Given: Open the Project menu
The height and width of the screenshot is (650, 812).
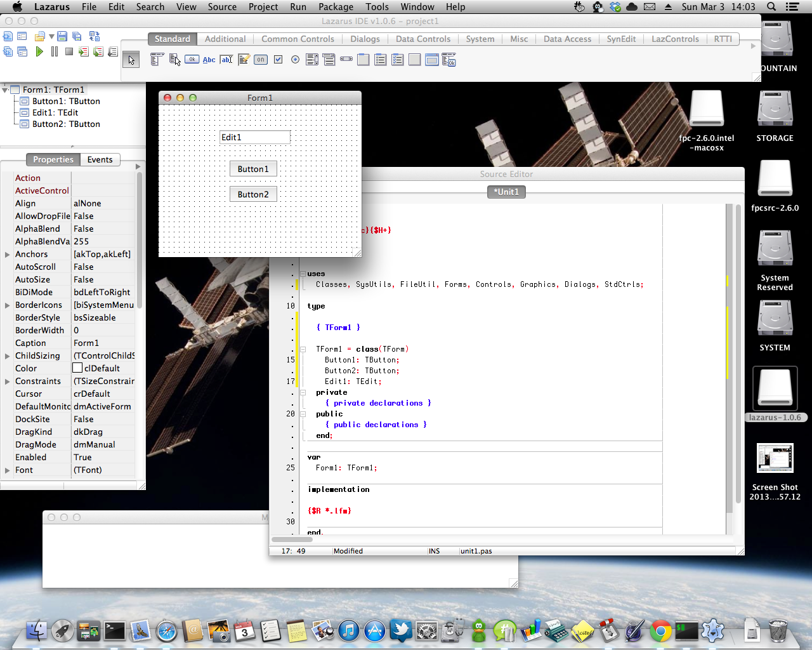Looking at the screenshot, I should (263, 6).
